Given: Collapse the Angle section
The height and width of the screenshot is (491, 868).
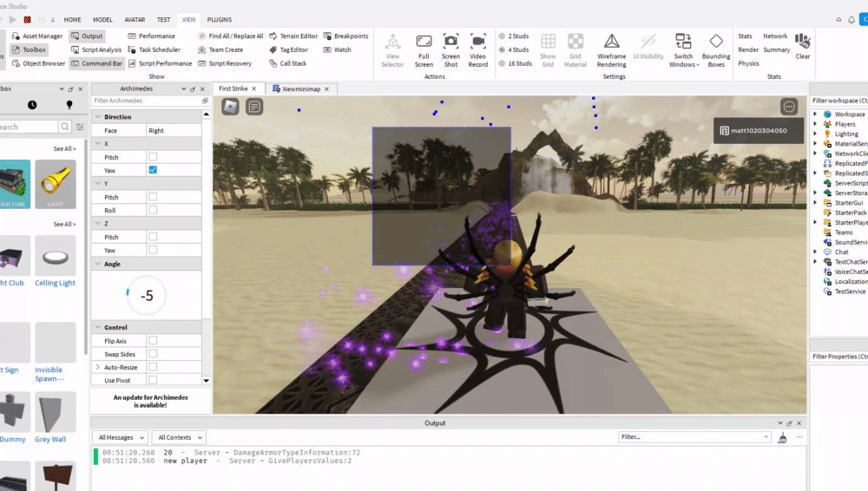Looking at the screenshot, I should (98, 264).
